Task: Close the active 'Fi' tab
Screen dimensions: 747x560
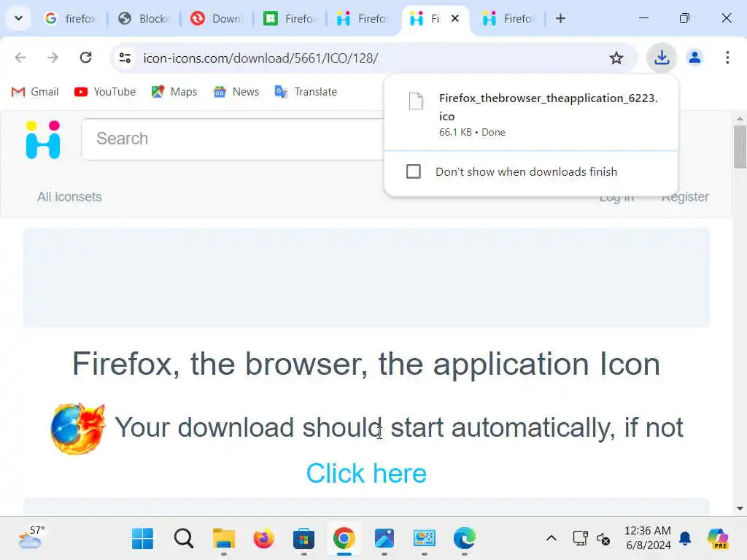Action: 455,18
